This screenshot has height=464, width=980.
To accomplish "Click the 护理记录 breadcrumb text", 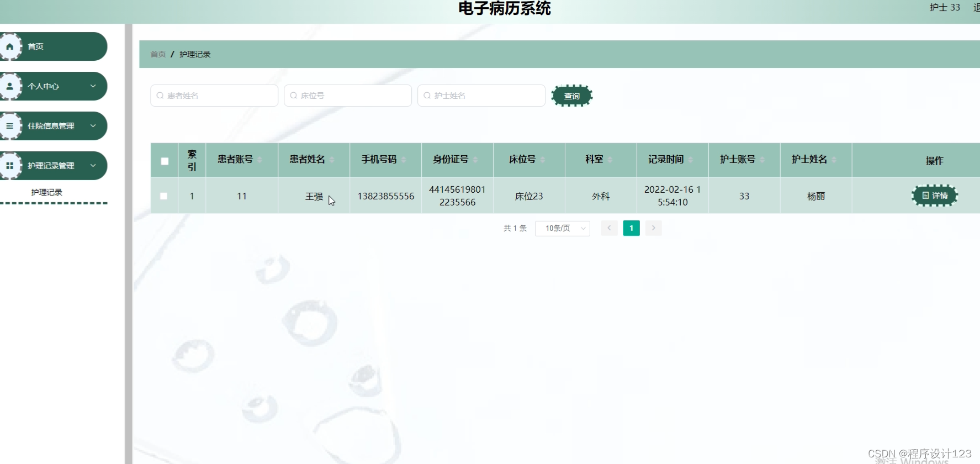I will (x=195, y=54).
